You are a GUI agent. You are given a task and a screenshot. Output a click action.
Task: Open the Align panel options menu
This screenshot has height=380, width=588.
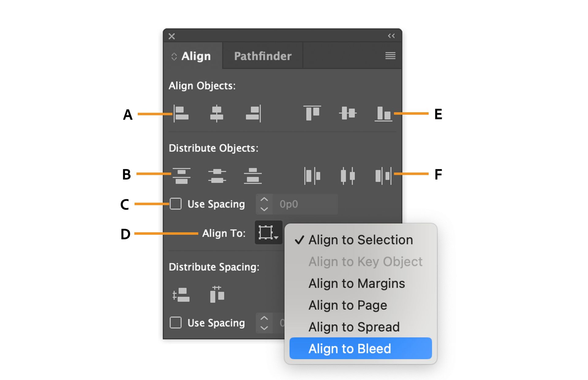(390, 56)
